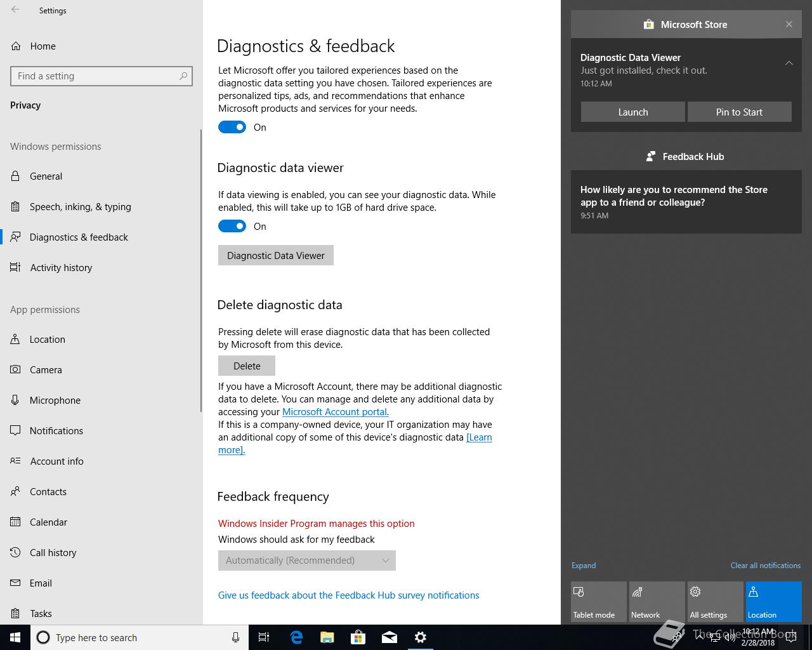Open General lock icon in sidebar
The height and width of the screenshot is (650, 812).
point(15,176)
